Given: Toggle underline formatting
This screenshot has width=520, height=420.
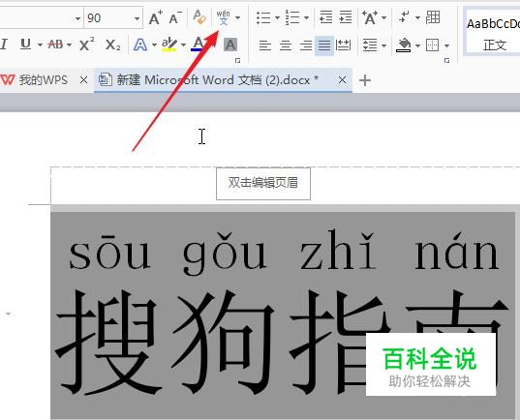Looking at the screenshot, I should point(25,45).
